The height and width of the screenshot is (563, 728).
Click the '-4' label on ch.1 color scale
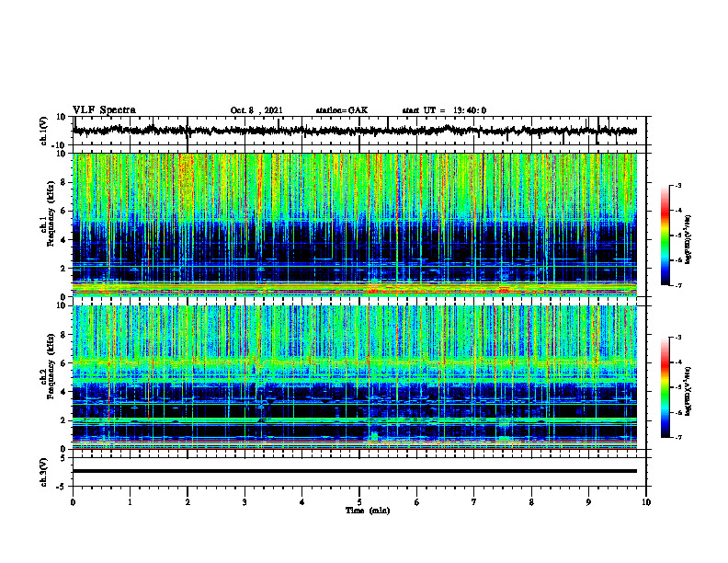click(678, 211)
